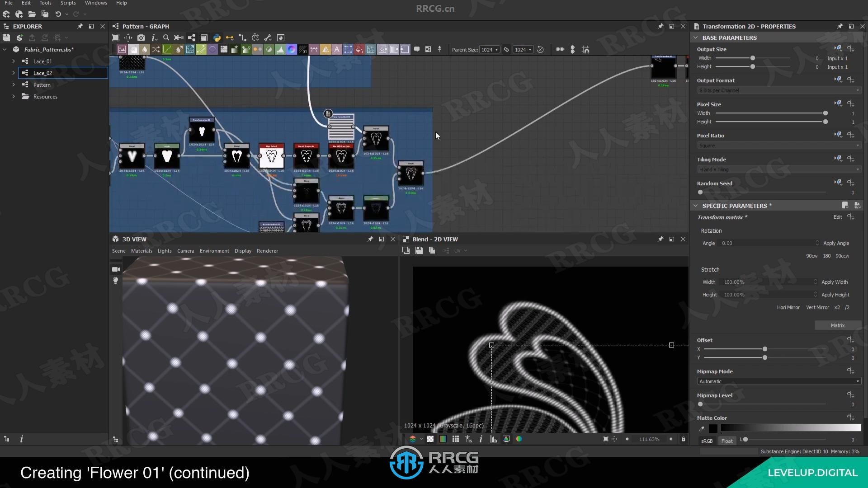Open the Windows menu
Screen dimensions: 868x488
point(96,3)
